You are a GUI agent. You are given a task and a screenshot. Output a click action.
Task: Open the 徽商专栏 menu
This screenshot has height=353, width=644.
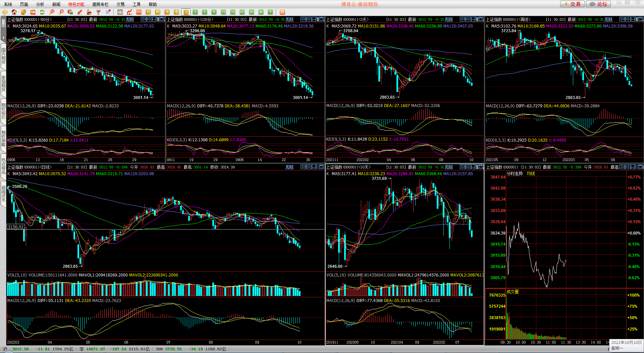tap(101, 4)
